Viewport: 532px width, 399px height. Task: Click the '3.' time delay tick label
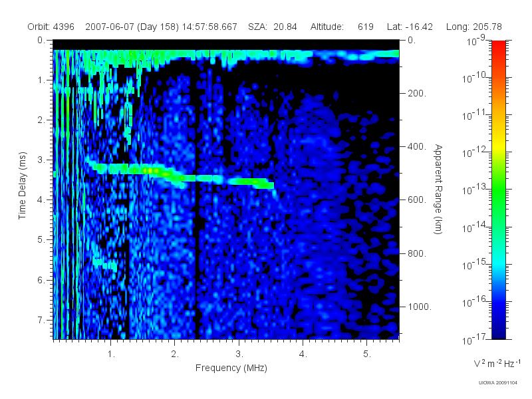click(41, 160)
